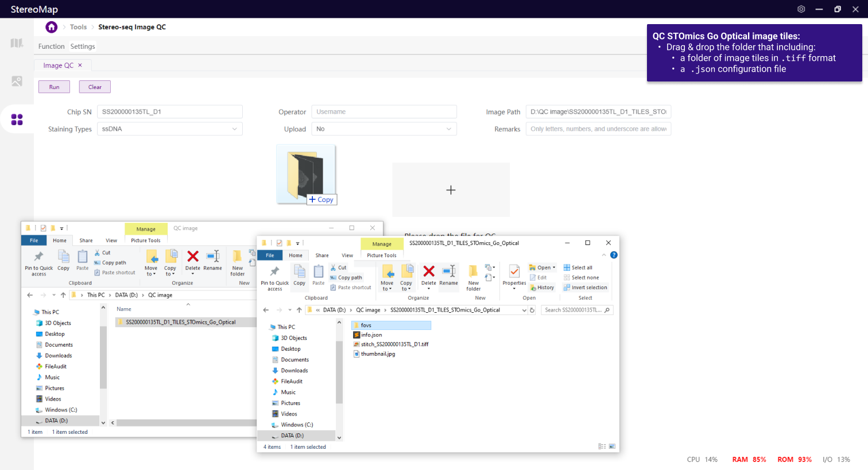Click the map book icon at the sidebar top
The image size is (868, 470).
[x=17, y=43]
